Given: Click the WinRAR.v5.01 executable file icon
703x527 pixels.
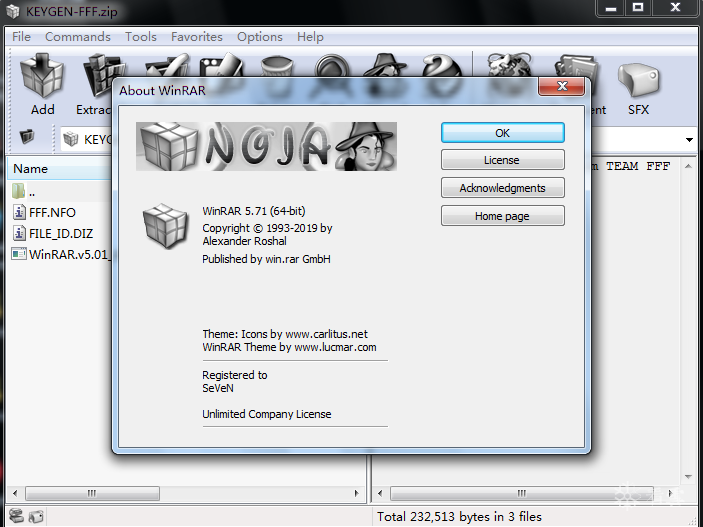Looking at the screenshot, I should [19, 254].
